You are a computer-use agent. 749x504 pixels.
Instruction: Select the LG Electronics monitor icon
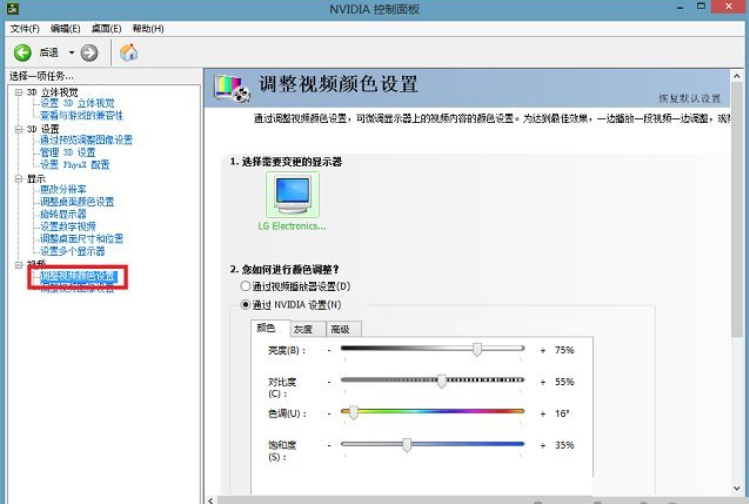[292, 195]
